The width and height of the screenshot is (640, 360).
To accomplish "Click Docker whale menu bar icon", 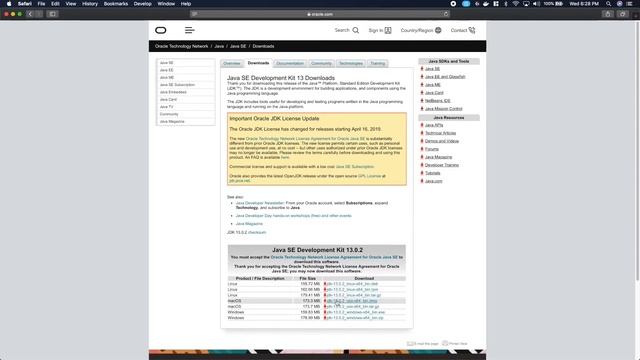I will [x=486, y=4].
